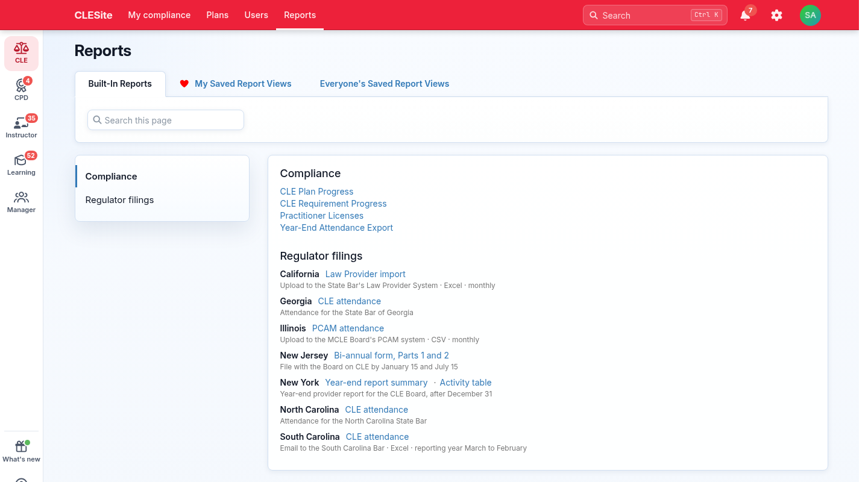The width and height of the screenshot is (868, 482).
Task: Open the Manager sidebar icon
Action: click(21, 202)
